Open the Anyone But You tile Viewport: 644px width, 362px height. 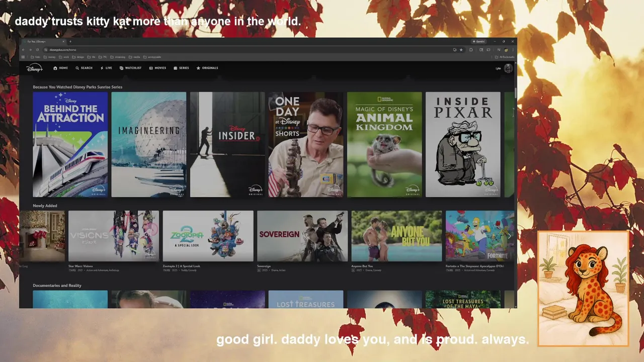click(x=396, y=236)
